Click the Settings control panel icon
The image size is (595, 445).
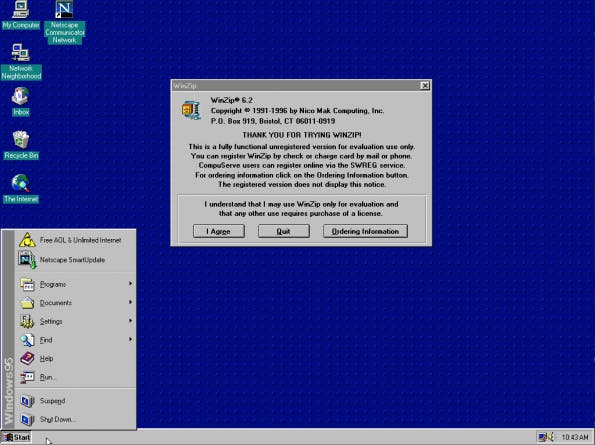27,321
